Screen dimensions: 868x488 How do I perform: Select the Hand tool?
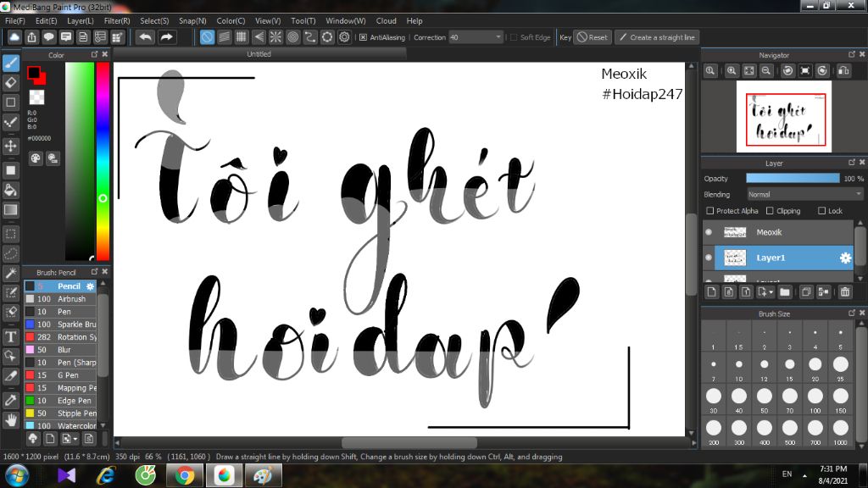point(10,420)
